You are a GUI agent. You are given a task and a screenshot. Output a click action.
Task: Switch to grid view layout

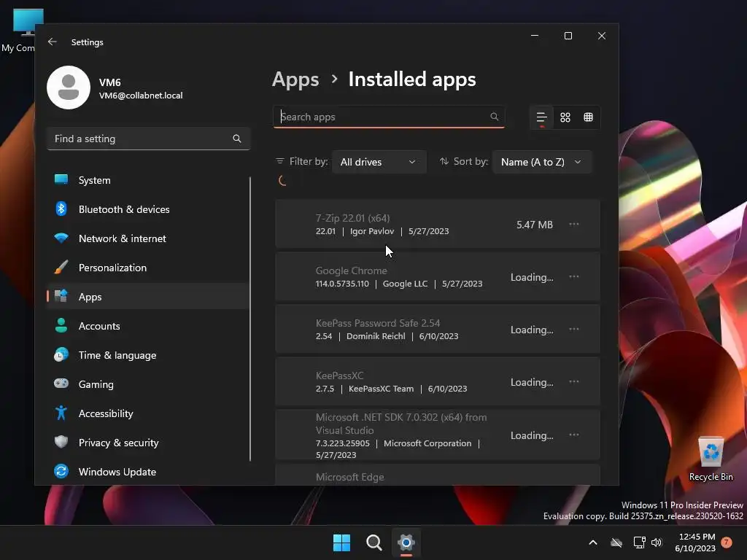click(x=565, y=117)
